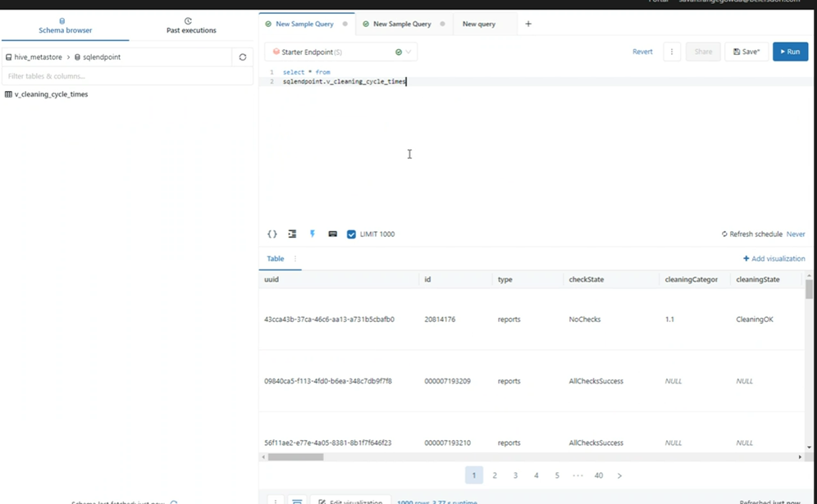Open the hive_metastore sqlendpoint database selector
This screenshot has height=504, width=817.
coord(116,57)
